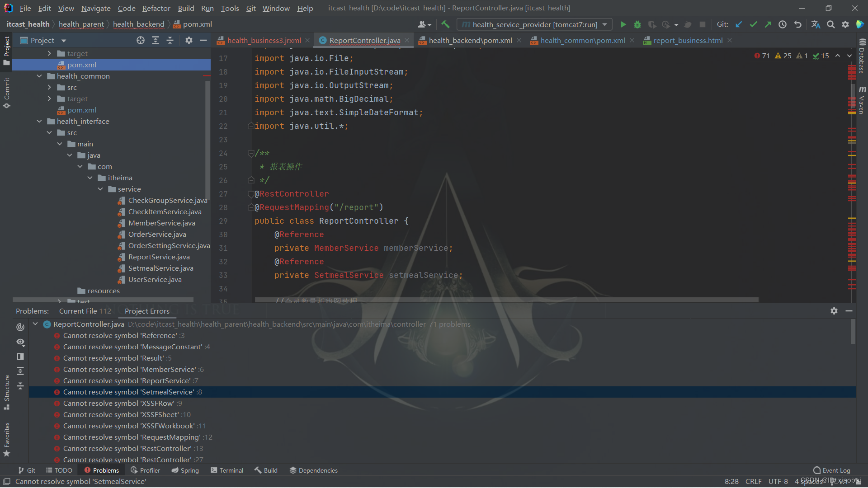Switch to health_business3.jrxml tab
Image resolution: width=868 pixels, height=488 pixels.
264,40
